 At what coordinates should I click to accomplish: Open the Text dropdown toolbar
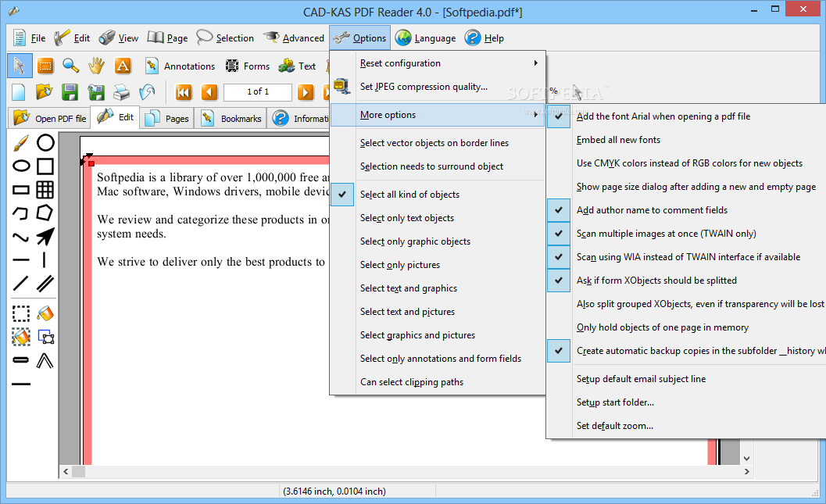[x=297, y=66]
